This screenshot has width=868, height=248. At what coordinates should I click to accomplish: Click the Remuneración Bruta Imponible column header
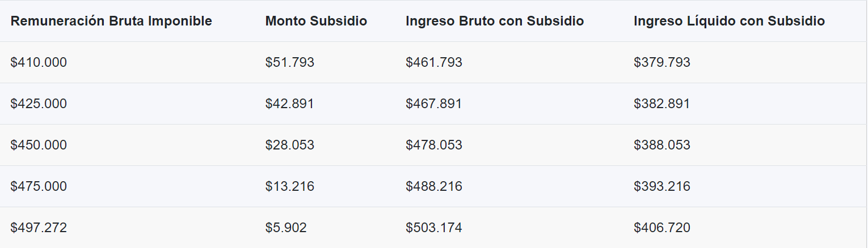click(x=111, y=22)
